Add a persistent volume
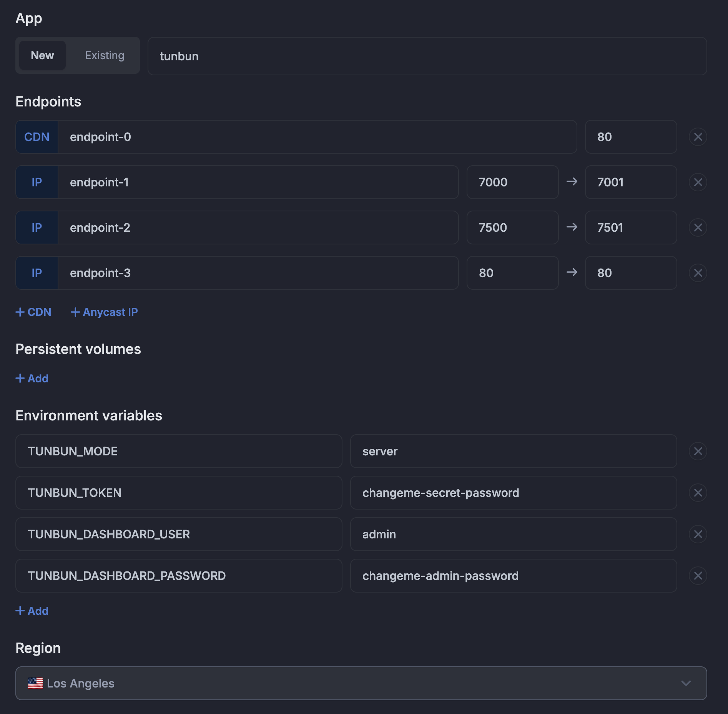 coord(32,379)
